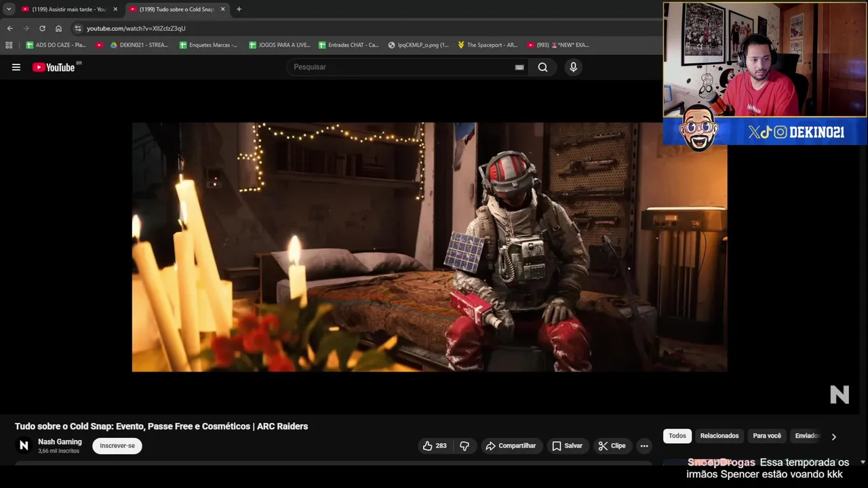Open DEKIN021 - STREA bookmark
The height and width of the screenshot is (488, 868).
click(139, 45)
